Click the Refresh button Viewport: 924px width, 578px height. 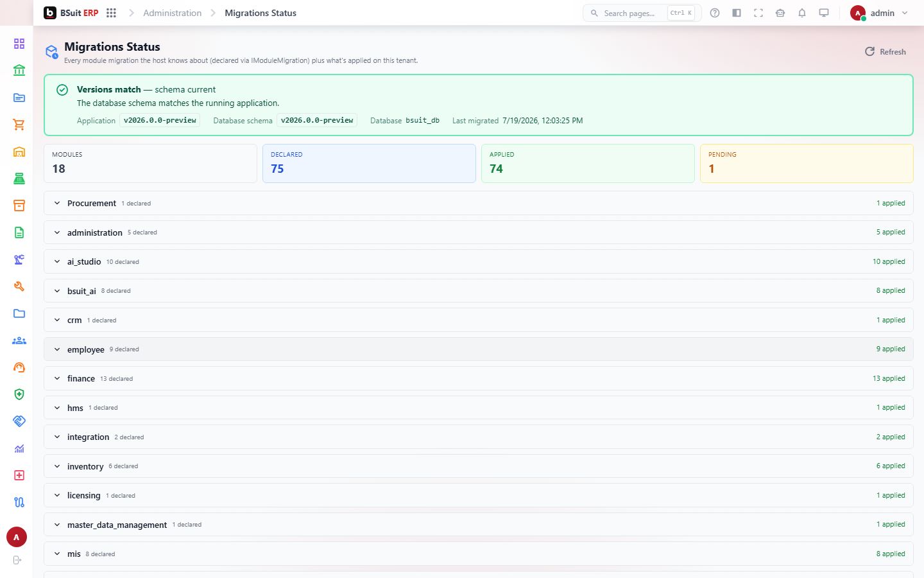(886, 51)
